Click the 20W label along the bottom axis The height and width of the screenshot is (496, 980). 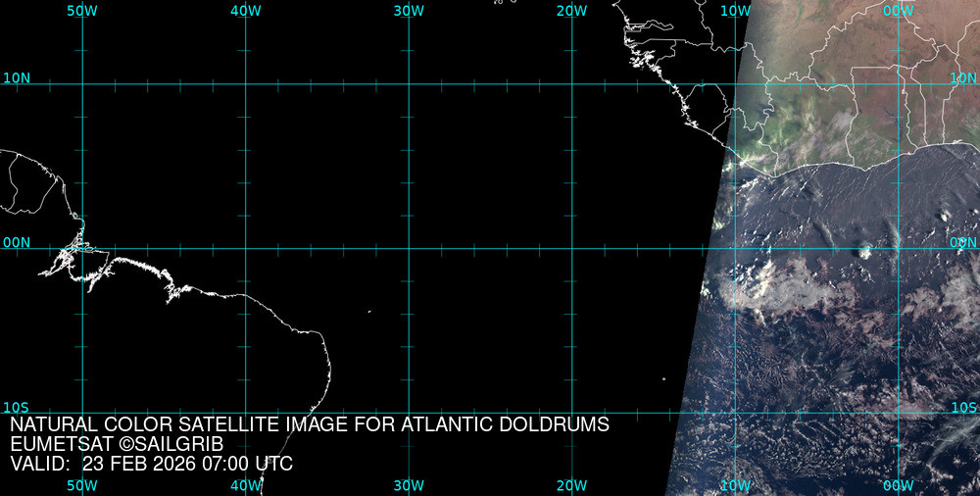571,485
